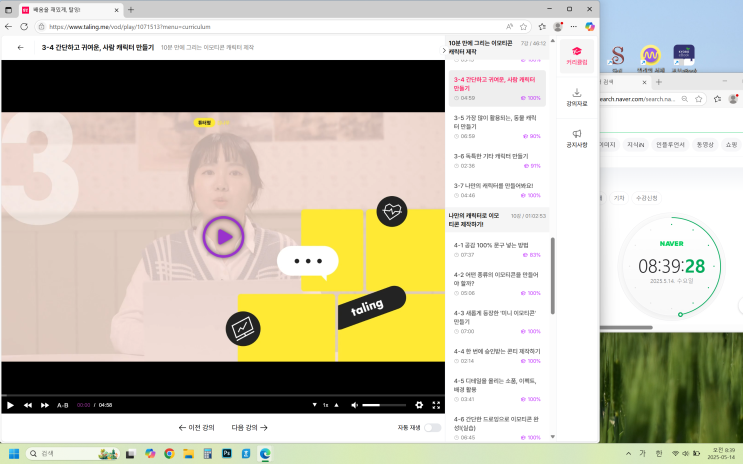Viewport: 743px width, 464px height.
Task: Go back in the taling browser window
Action: (x=8, y=27)
